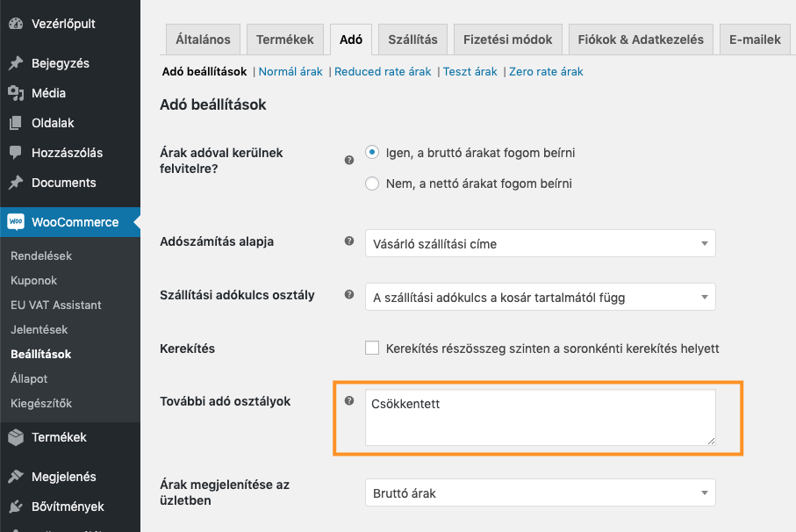Click the Vezérlőpult dashboard icon

(16, 24)
